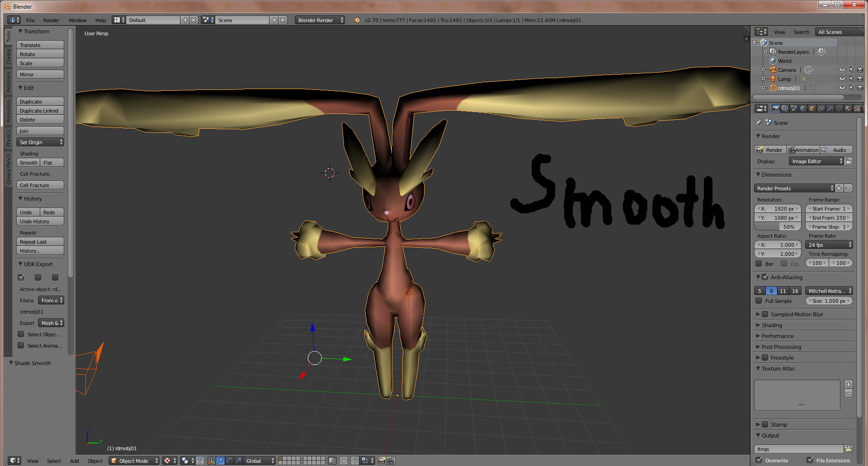Open the Window menu

pos(77,20)
